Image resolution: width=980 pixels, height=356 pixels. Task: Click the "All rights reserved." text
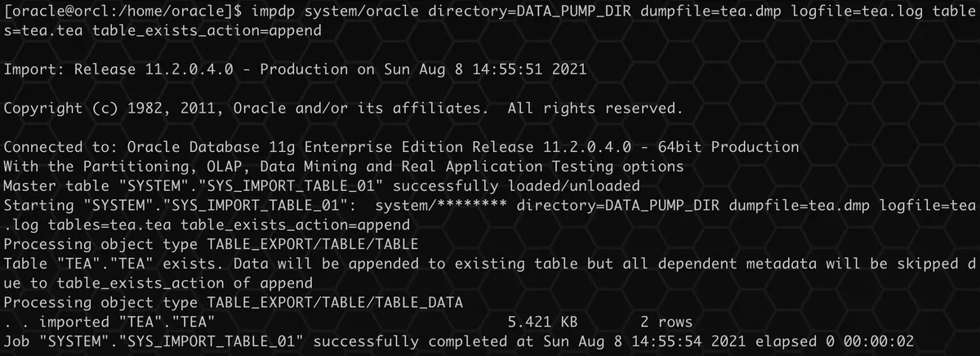[x=595, y=109]
